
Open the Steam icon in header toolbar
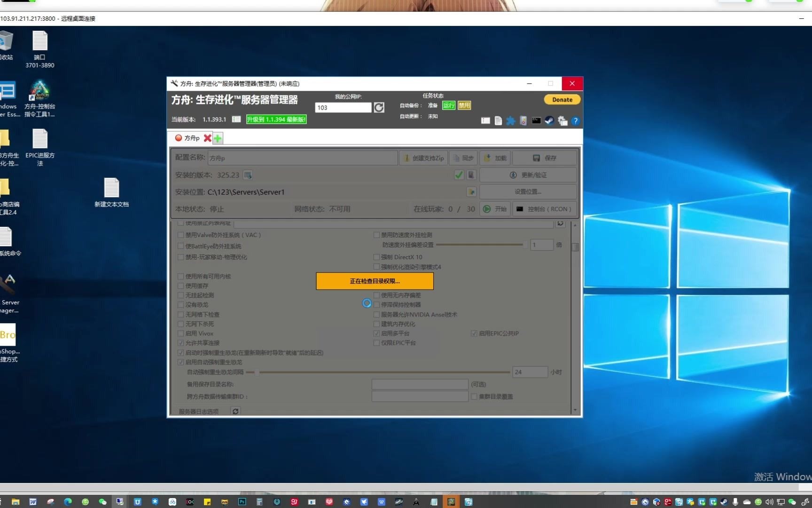click(x=549, y=121)
